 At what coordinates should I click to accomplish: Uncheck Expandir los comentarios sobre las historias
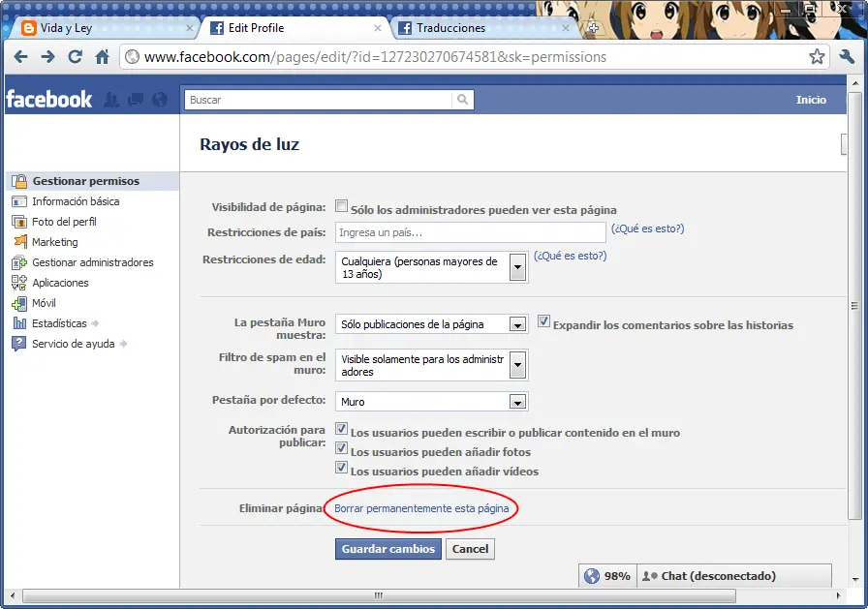(x=543, y=321)
